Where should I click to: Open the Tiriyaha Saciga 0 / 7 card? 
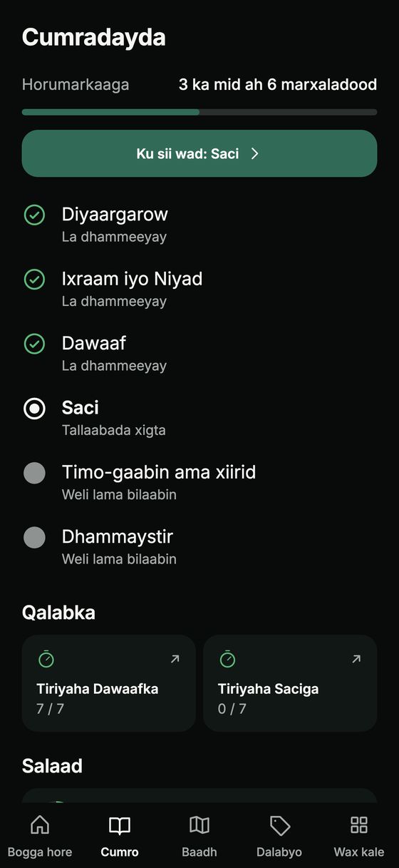tap(290, 683)
